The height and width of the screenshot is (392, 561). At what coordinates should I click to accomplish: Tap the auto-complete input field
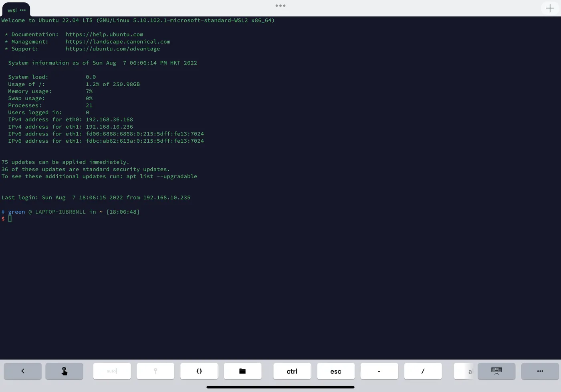(x=112, y=371)
